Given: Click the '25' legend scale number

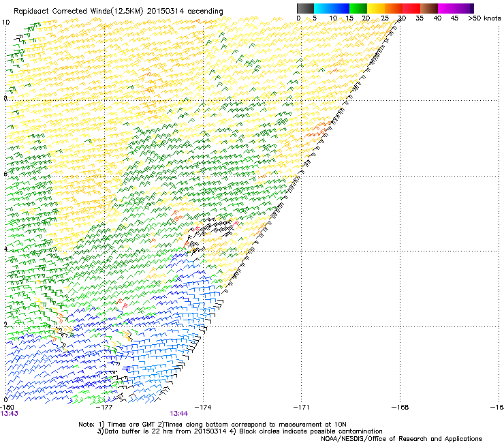Looking at the screenshot, I should click(384, 18).
